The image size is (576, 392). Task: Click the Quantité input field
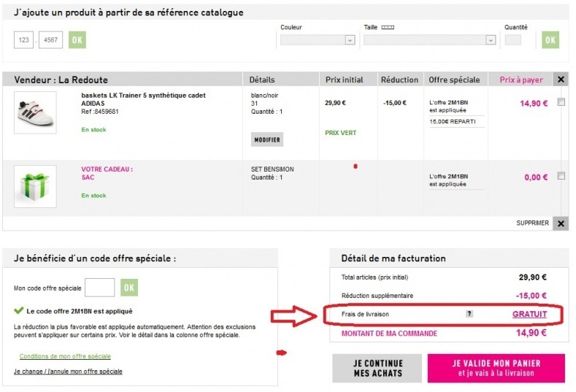(513, 40)
